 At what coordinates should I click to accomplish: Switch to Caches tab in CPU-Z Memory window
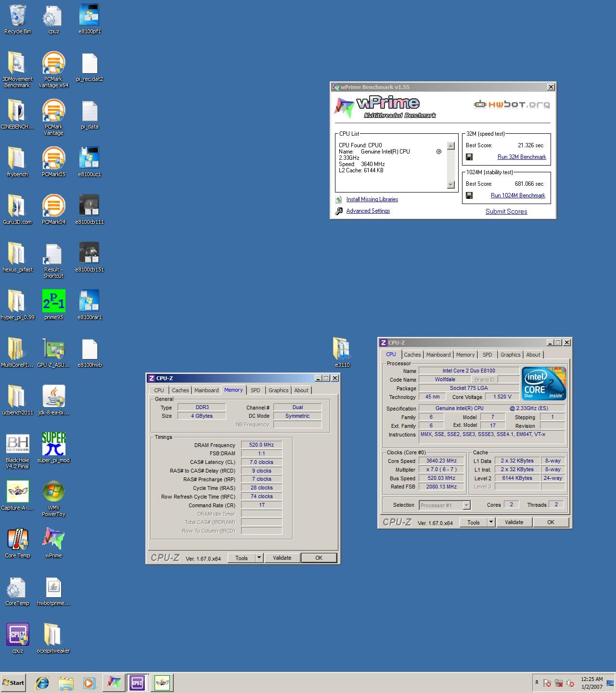click(180, 390)
